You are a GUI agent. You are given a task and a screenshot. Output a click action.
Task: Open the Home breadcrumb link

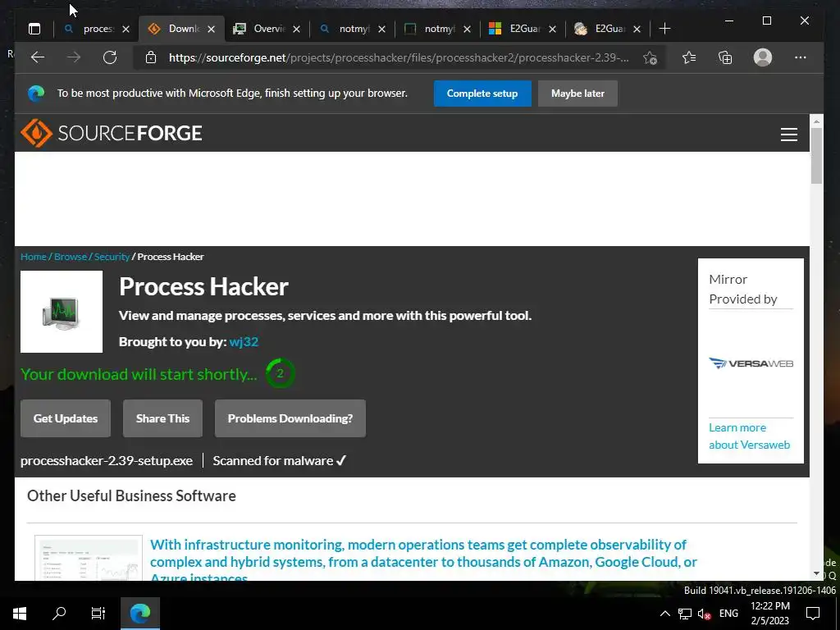click(33, 257)
